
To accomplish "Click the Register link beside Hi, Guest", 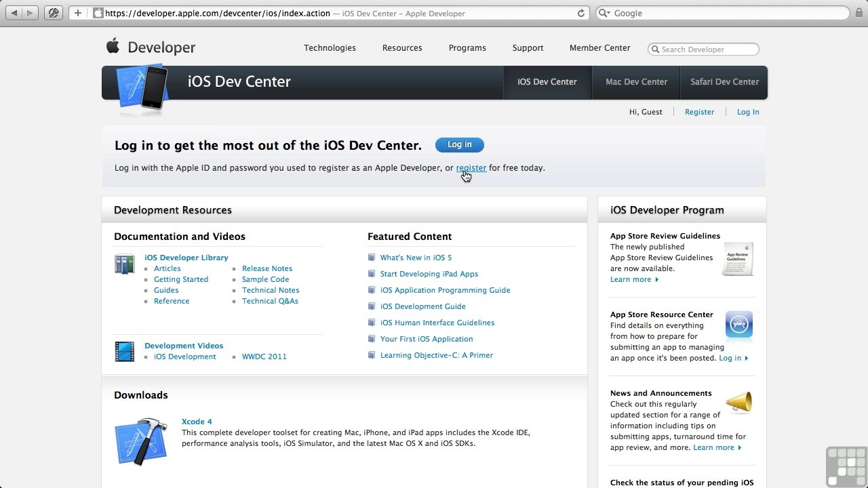I will click(699, 112).
